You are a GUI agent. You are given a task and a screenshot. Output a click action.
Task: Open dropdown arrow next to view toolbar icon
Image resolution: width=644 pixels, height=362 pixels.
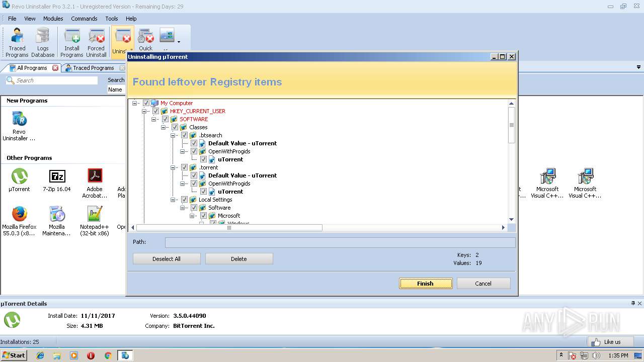point(179,42)
